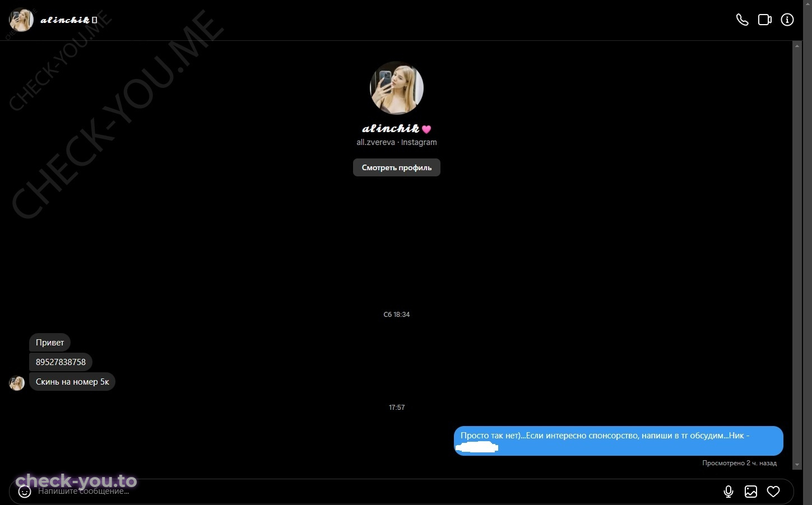This screenshot has width=812, height=505.
Task: Open the emoji picker in the message box
Action: coord(25,492)
